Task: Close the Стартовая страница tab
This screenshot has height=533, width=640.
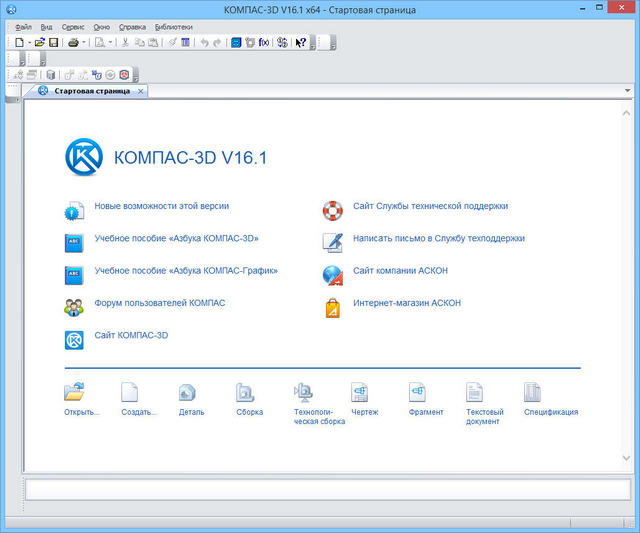Action: 141,91
